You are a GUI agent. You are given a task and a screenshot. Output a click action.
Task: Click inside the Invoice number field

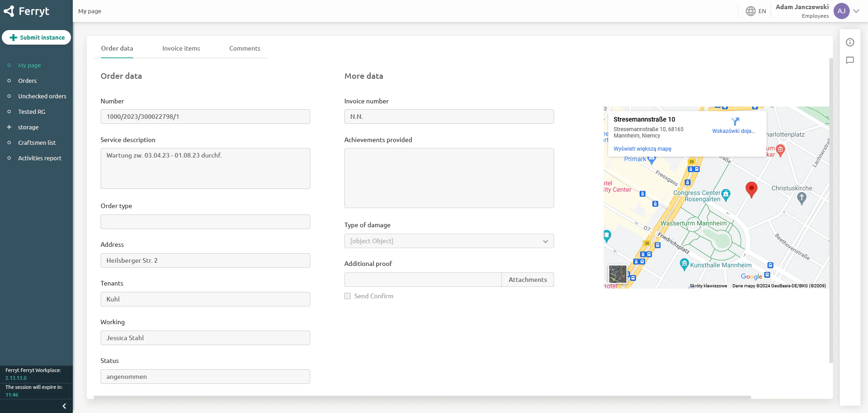pos(449,117)
